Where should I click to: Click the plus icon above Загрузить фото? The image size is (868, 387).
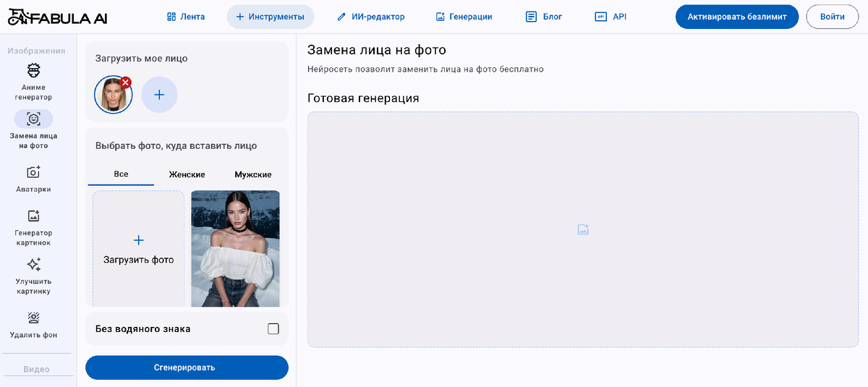coord(139,240)
